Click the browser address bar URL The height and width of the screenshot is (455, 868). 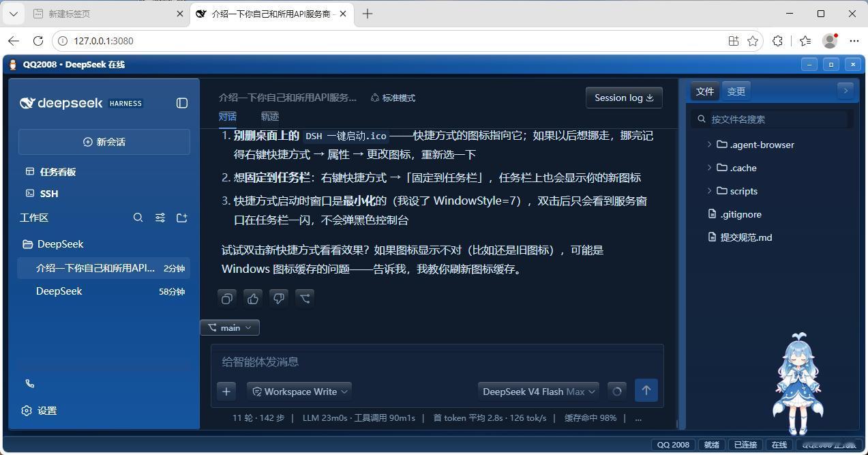point(104,41)
